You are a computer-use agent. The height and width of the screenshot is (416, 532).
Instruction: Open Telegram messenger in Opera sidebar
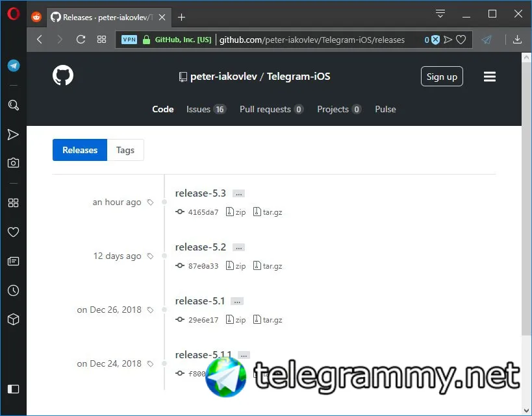tap(13, 66)
